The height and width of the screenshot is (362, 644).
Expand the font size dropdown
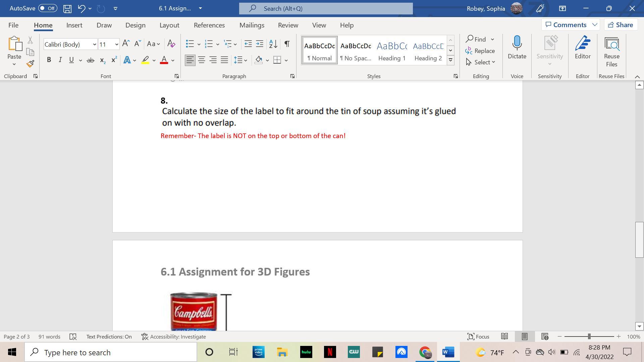coord(116,44)
